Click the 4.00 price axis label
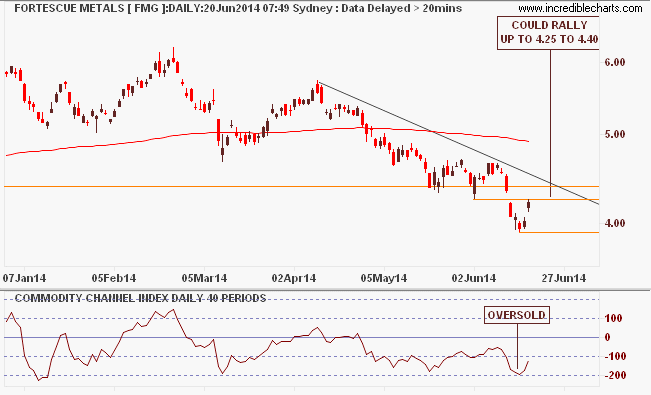The width and height of the screenshot is (651, 395). click(x=615, y=223)
